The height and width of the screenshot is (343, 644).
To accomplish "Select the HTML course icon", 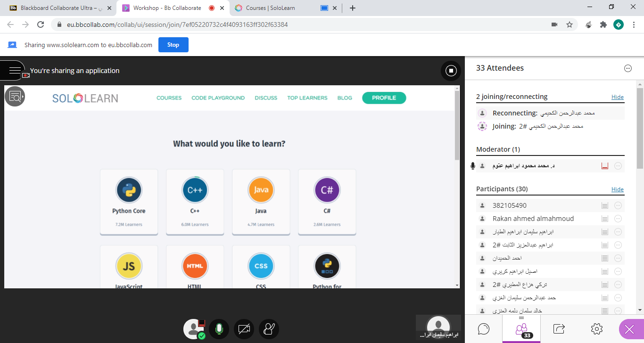I will [195, 266].
